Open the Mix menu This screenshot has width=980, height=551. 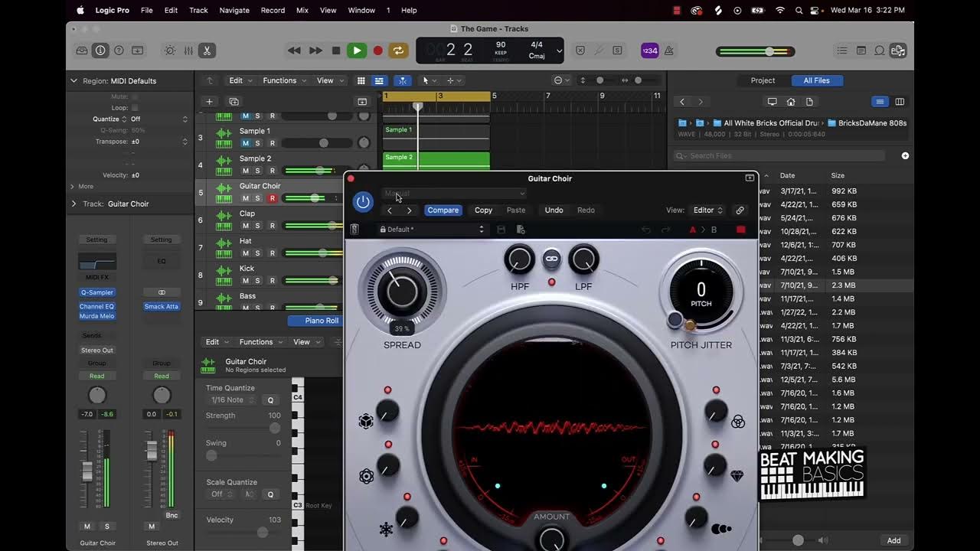click(x=302, y=10)
